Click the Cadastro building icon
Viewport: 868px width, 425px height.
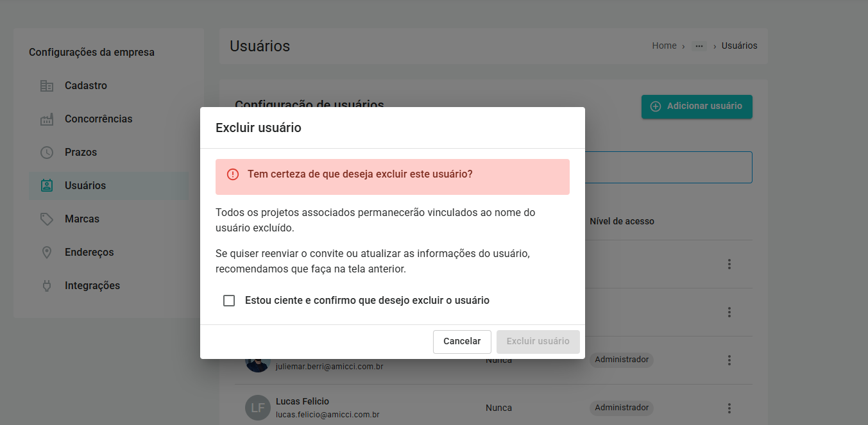(46, 86)
